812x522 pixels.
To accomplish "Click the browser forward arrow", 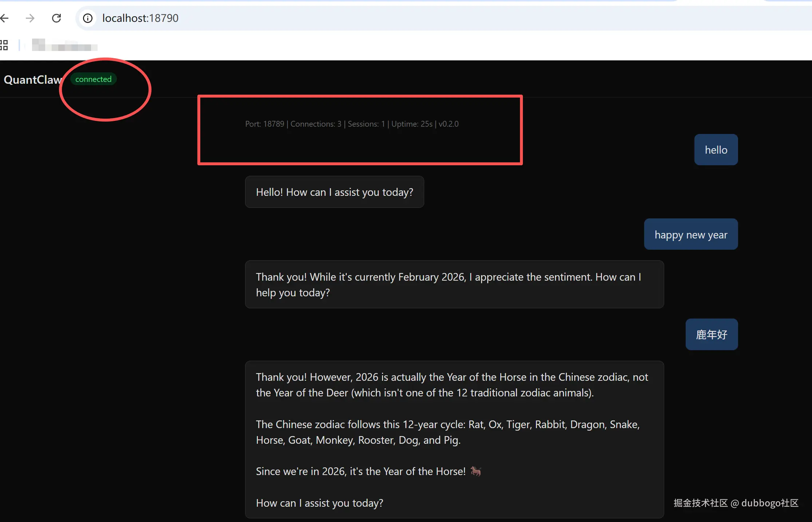I will tap(30, 18).
